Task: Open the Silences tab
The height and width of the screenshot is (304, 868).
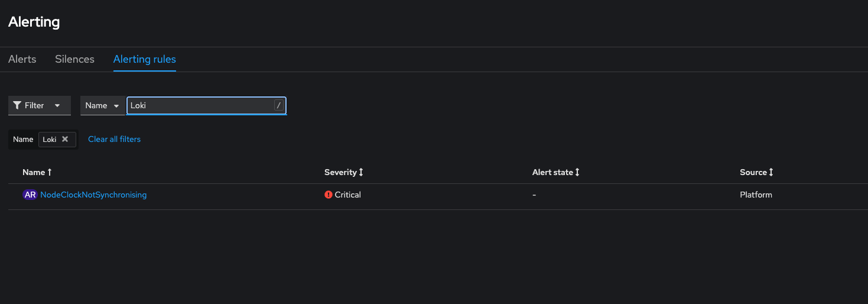Action: point(74,59)
